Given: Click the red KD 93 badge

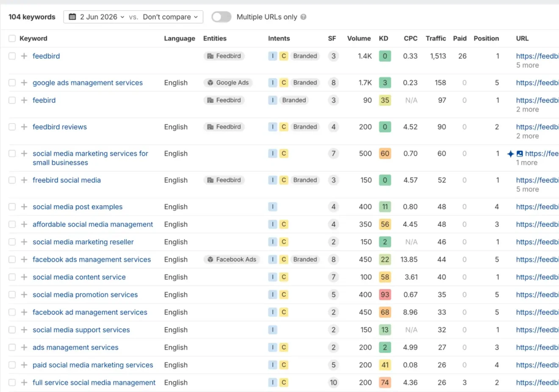Looking at the screenshot, I should (385, 295).
